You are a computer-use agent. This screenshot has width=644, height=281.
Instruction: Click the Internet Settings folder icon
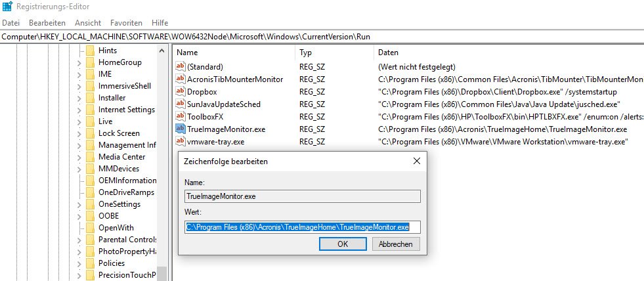(x=91, y=110)
